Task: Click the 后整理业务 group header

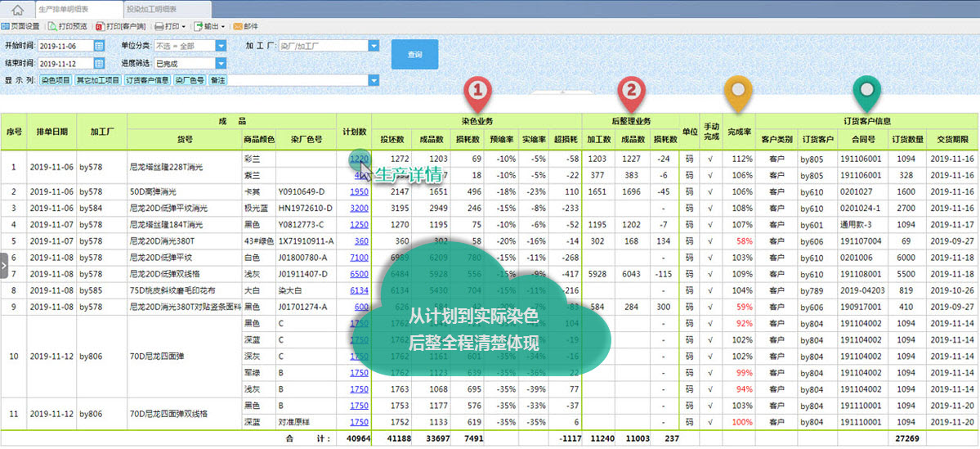Action: [x=631, y=121]
